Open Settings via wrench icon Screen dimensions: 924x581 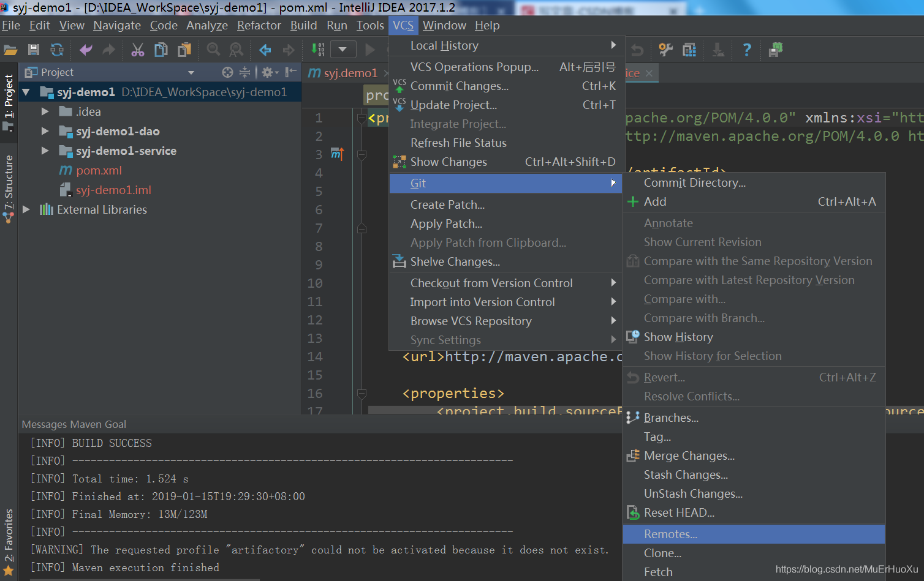tap(666, 50)
